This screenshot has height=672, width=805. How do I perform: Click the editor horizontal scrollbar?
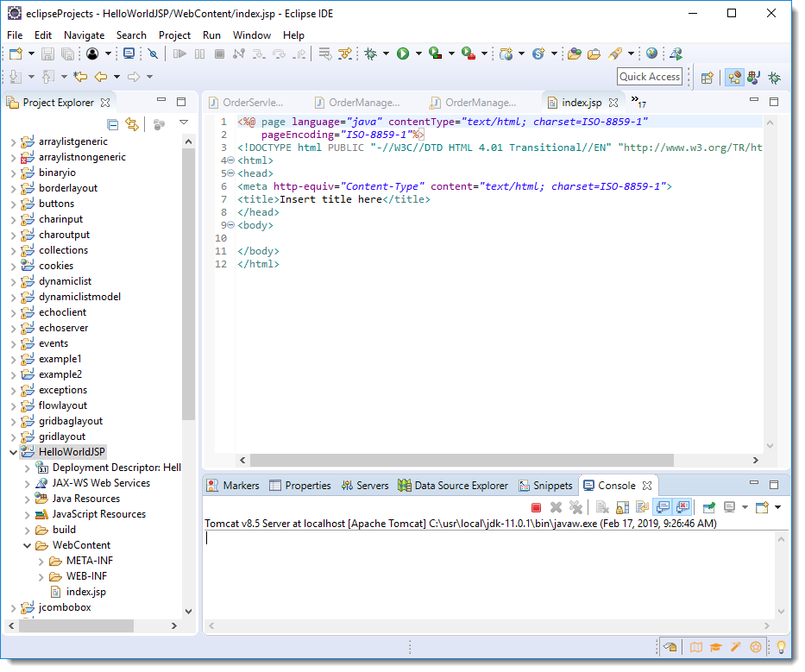(x=462, y=462)
